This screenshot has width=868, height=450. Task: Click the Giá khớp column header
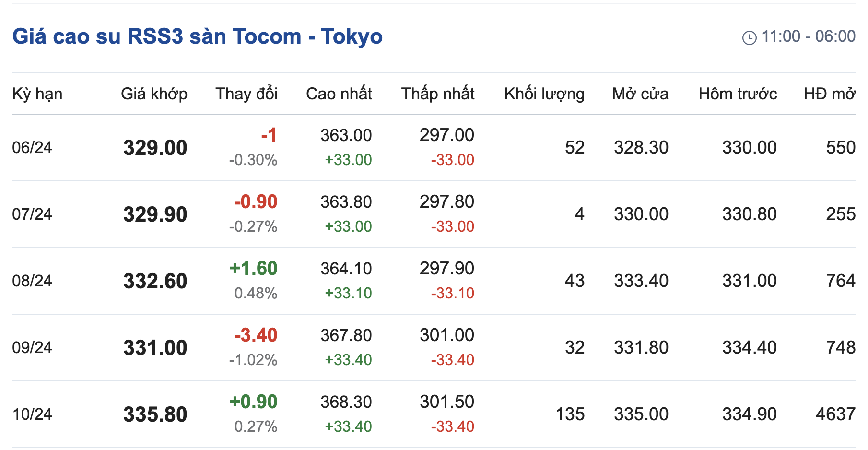tap(154, 94)
